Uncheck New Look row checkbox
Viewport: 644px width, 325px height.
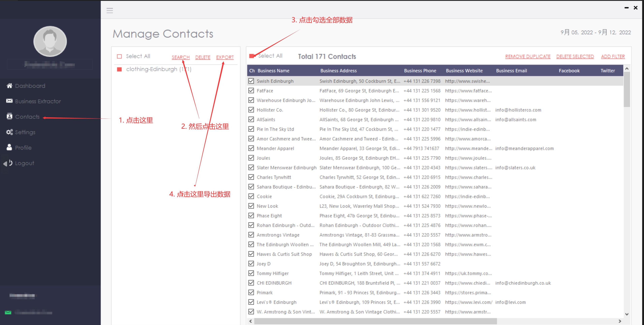(251, 206)
